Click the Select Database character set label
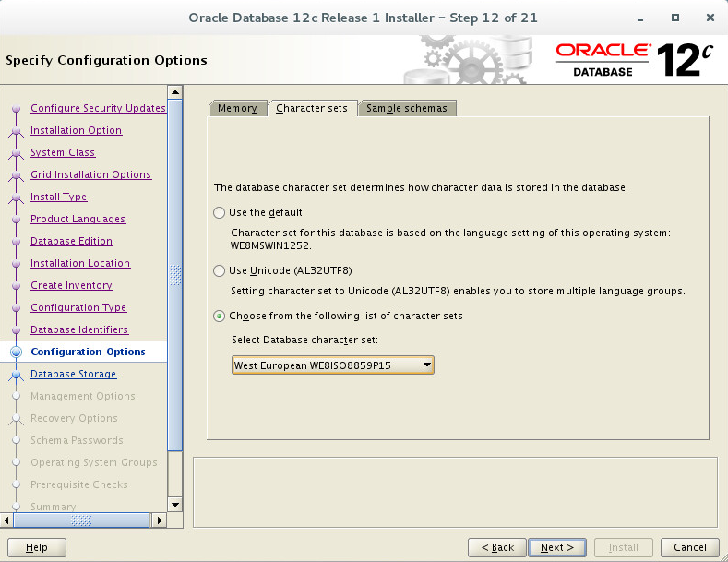Image resolution: width=728 pixels, height=562 pixels. [304, 340]
